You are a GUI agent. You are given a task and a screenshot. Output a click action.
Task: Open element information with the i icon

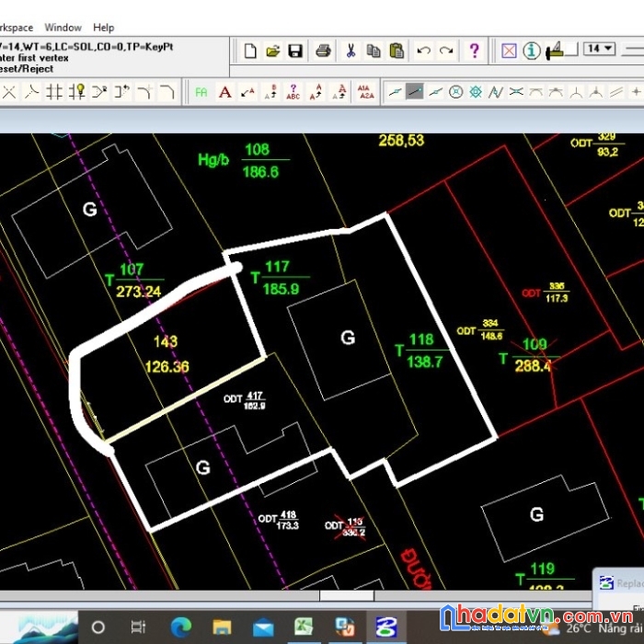[532, 51]
